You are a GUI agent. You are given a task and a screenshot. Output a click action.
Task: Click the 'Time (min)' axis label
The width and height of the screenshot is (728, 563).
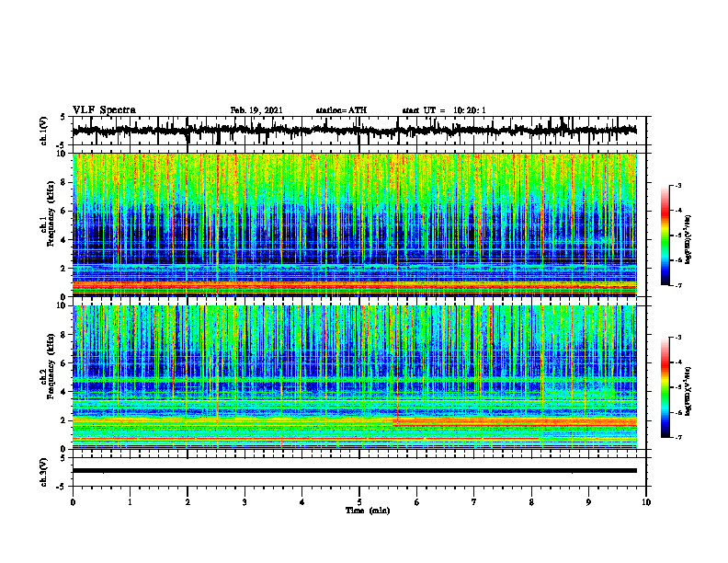point(368,511)
